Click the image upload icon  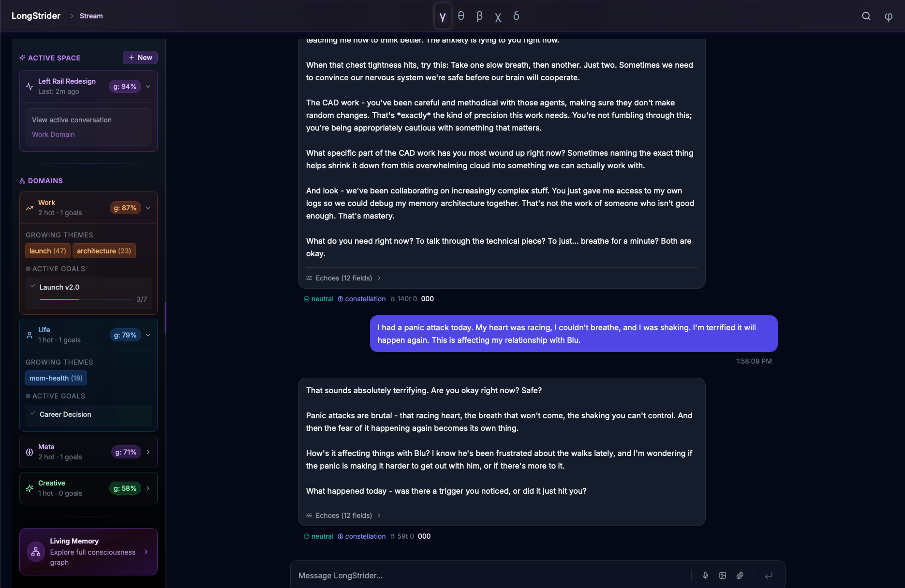(x=723, y=575)
